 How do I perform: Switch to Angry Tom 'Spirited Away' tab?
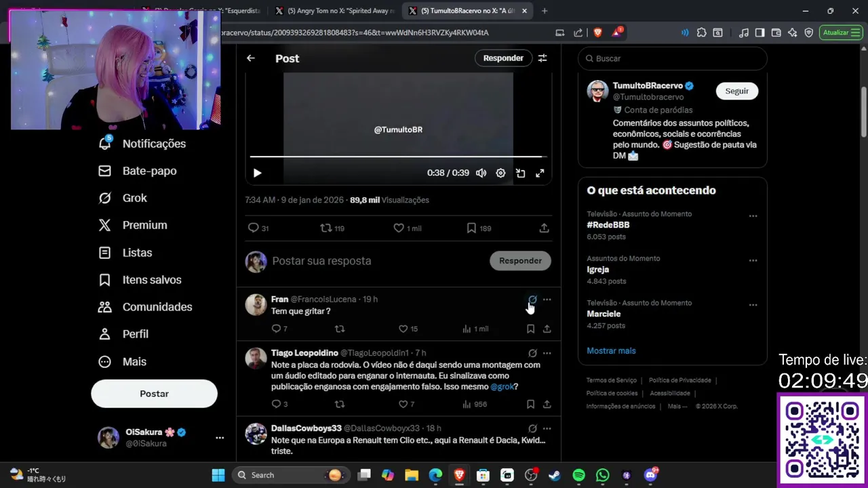pos(335,11)
